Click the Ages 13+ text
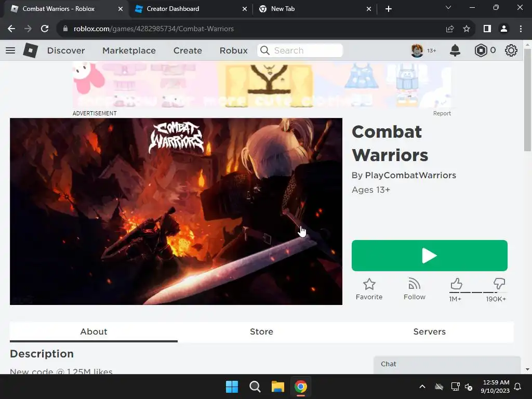532x399 pixels. 371,190
